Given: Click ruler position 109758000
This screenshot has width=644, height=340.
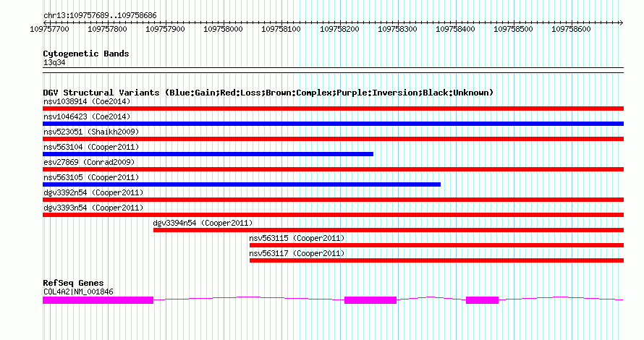Looking at the screenshot, I should (223, 29).
